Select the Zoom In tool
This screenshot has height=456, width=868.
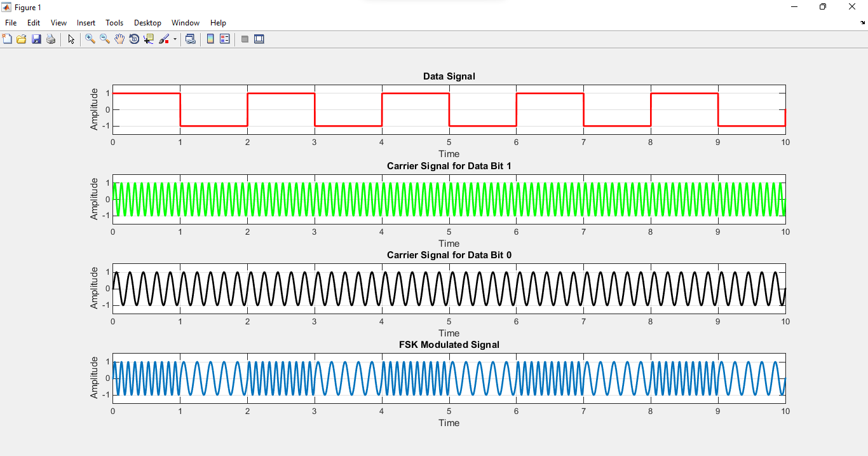point(90,39)
